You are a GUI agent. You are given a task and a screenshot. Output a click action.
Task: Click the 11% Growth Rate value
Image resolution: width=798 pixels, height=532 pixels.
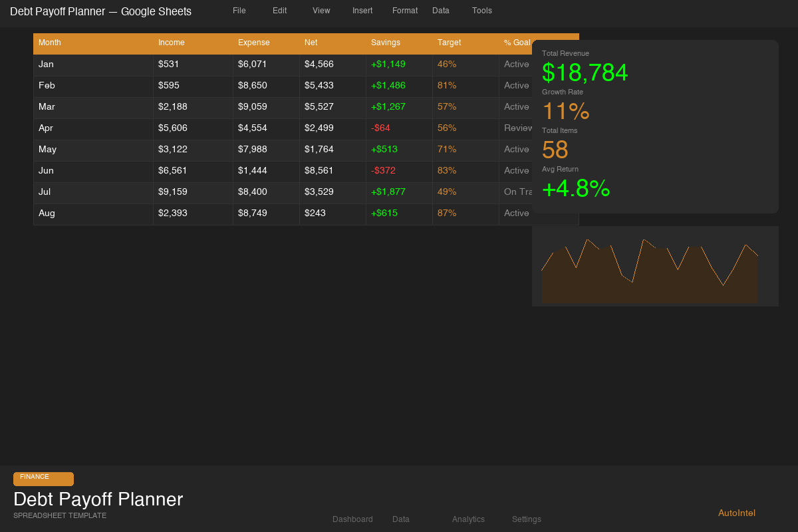pos(566,111)
